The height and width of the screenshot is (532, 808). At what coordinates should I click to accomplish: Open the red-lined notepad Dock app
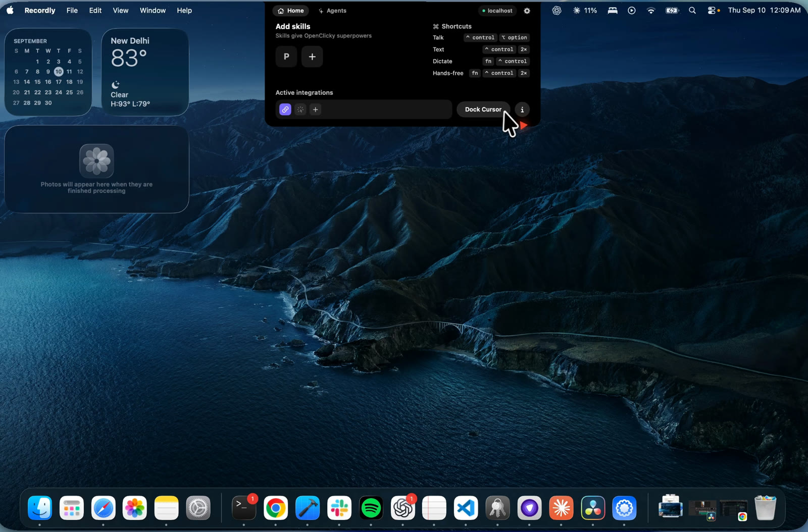click(x=434, y=508)
